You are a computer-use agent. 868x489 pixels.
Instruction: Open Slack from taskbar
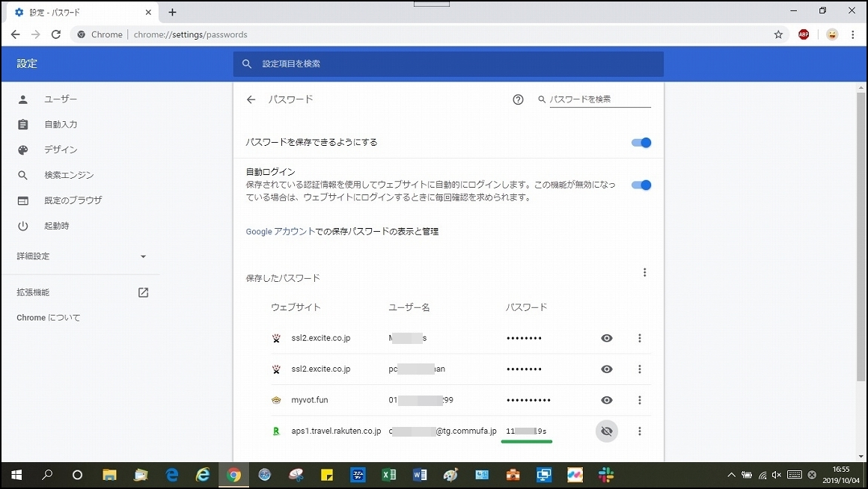(x=606, y=476)
